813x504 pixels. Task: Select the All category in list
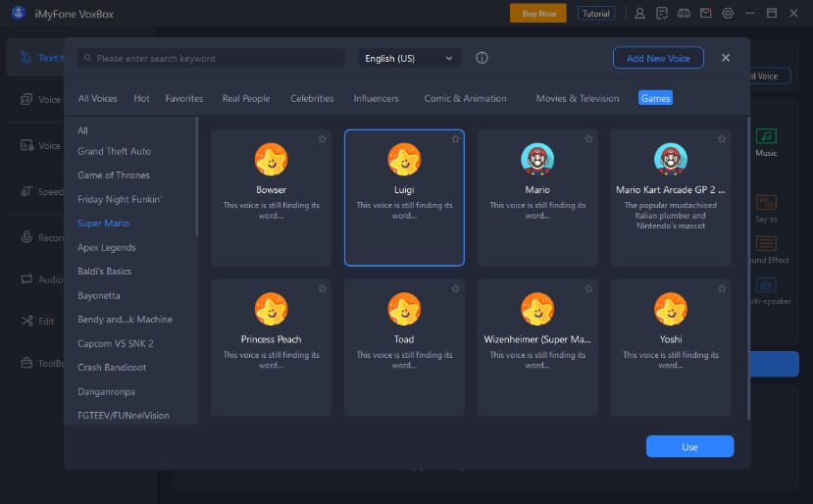82,130
